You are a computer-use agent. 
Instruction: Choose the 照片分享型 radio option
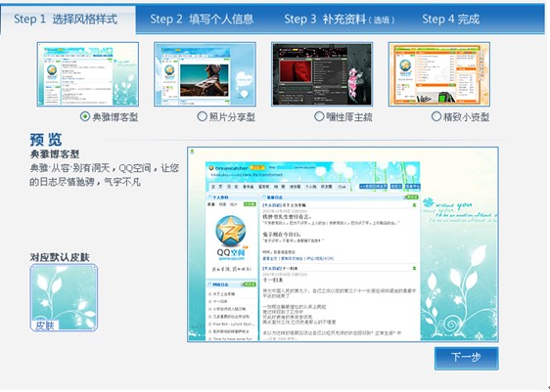point(202,116)
